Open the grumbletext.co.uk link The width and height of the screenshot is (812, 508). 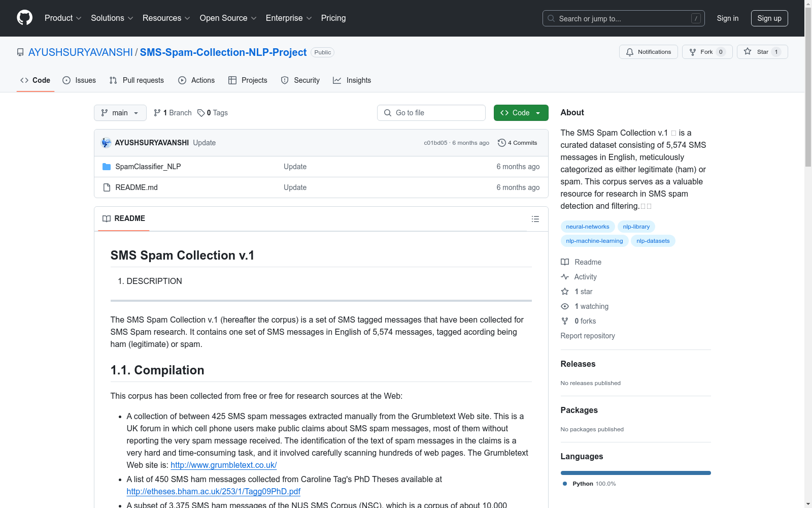[223, 465]
